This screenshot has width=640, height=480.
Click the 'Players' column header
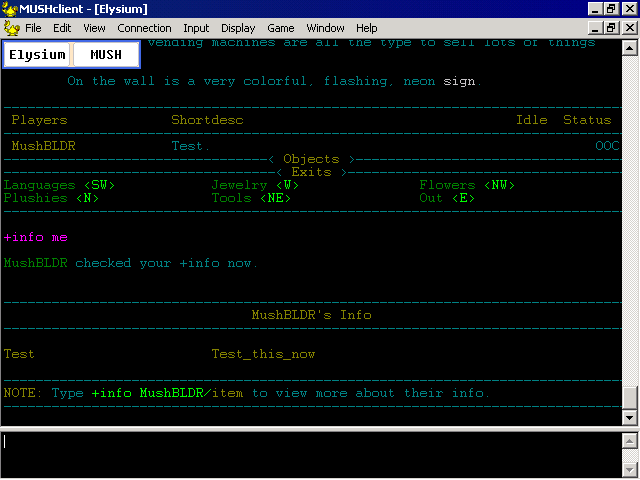(40, 120)
